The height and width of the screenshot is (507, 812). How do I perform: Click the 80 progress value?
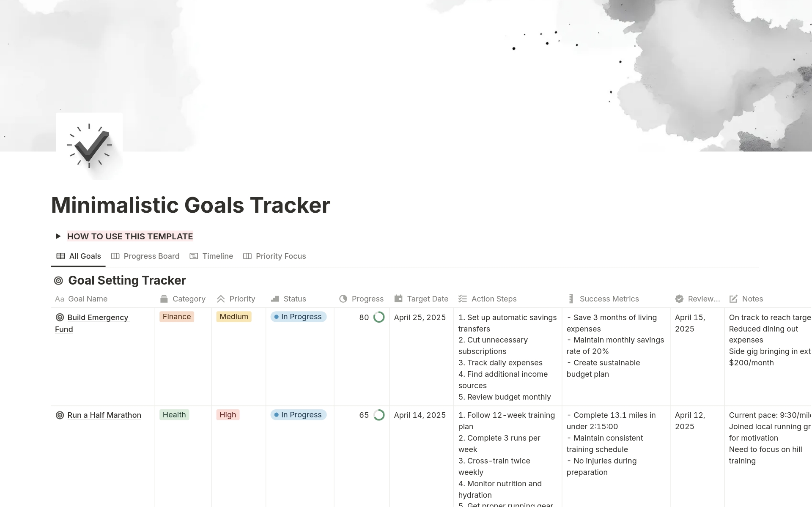(x=364, y=318)
